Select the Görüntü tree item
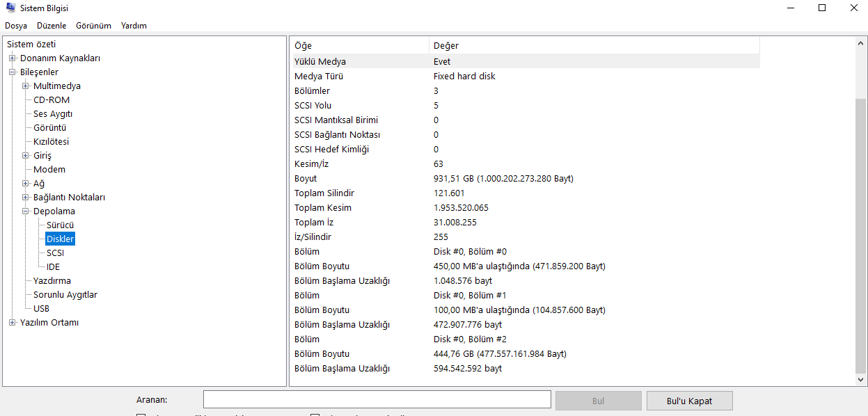Viewport: 868px width, 416px height. [50, 128]
